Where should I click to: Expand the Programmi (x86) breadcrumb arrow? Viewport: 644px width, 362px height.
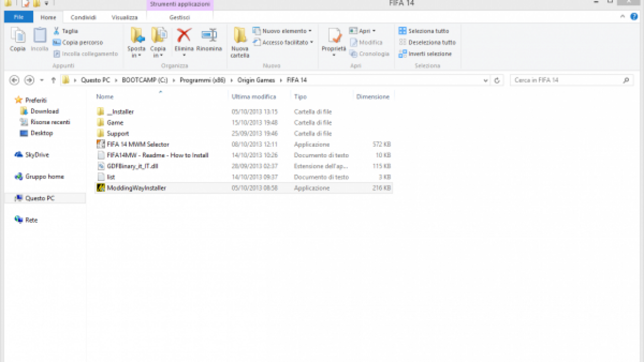[232, 80]
